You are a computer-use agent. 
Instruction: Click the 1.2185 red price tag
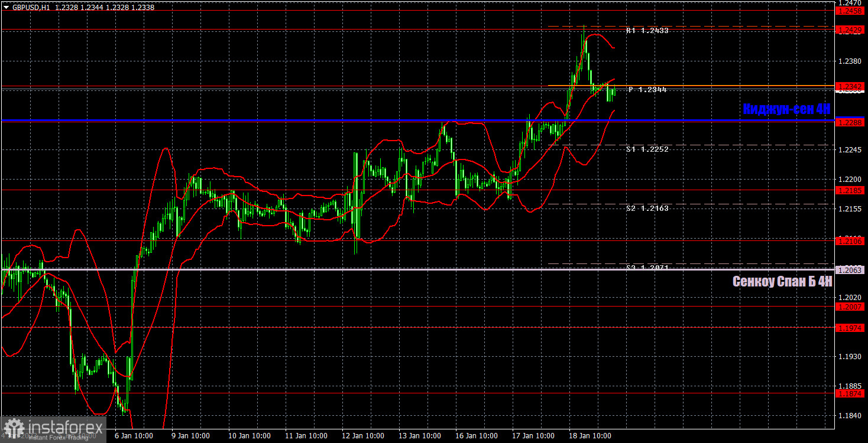(850, 190)
